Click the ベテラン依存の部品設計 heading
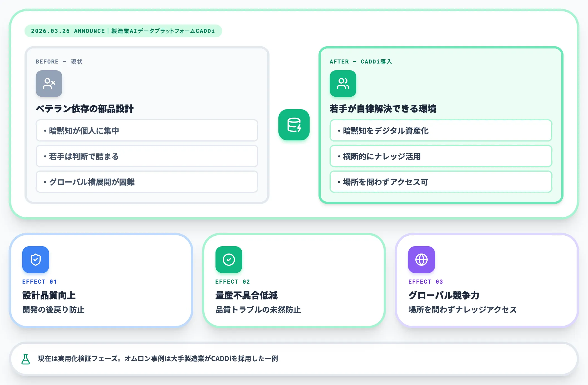The height and width of the screenshot is (385, 588). 85,109
